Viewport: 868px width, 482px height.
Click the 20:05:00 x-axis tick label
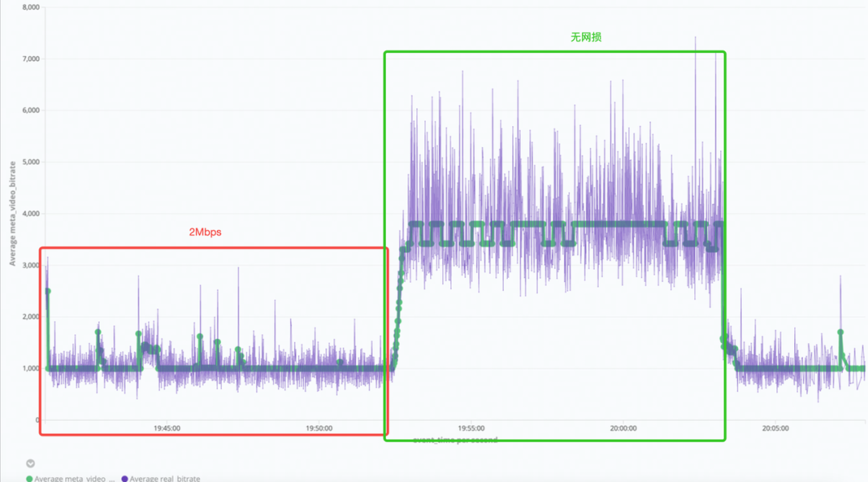tap(776, 429)
